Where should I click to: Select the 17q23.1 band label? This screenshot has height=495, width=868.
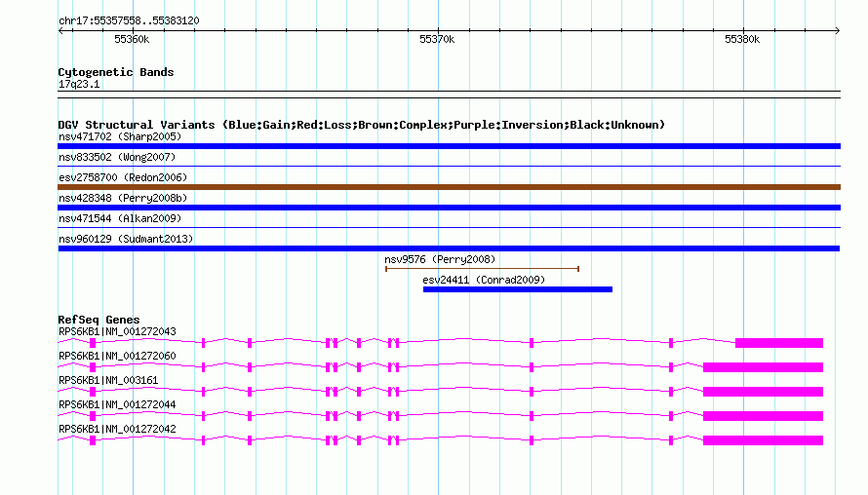(x=79, y=85)
